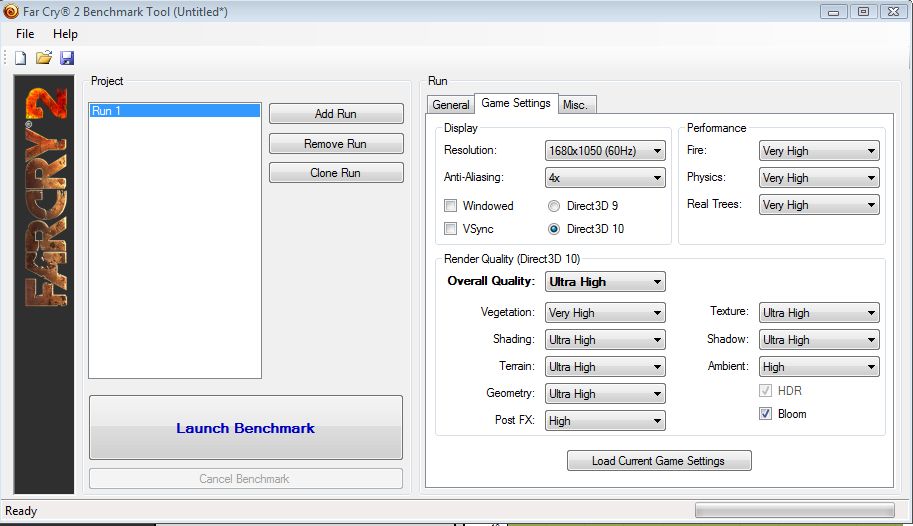913x526 pixels.
Task: Click the Save project floppy disk icon
Action: [x=67, y=58]
